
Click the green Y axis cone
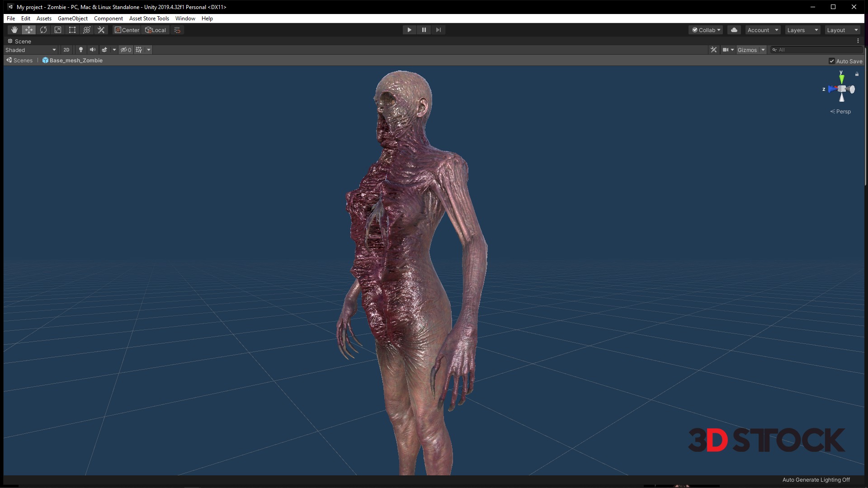point(841,79)
